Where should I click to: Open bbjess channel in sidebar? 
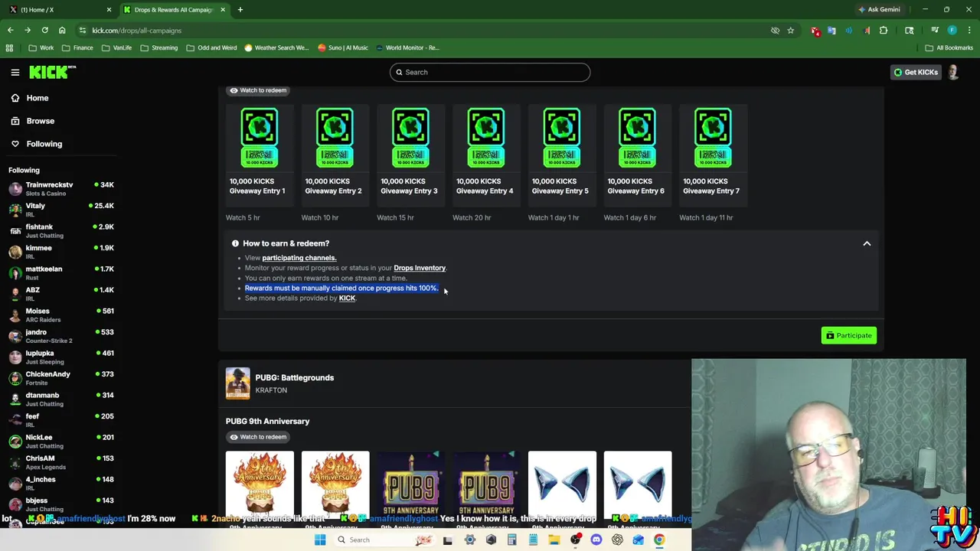tap(61, 504)
